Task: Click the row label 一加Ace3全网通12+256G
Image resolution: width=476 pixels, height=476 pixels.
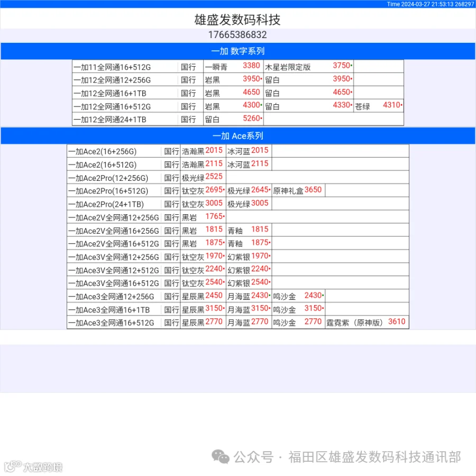Action: pos(111,297)
